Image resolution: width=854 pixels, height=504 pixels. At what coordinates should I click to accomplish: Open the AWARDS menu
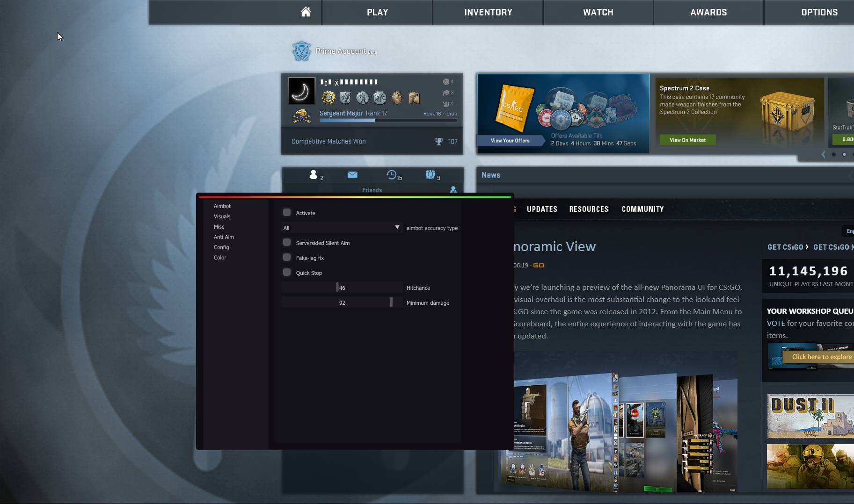(708, 12)
